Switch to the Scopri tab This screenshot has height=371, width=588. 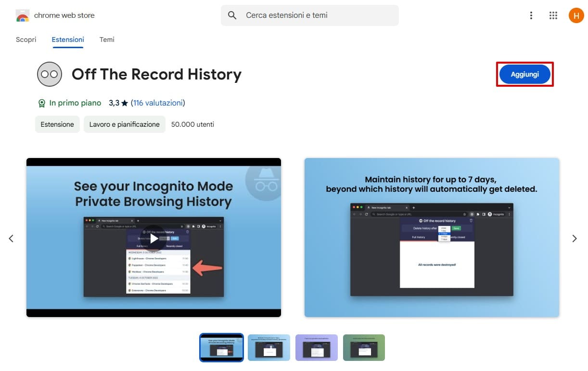tap(26, 40)
